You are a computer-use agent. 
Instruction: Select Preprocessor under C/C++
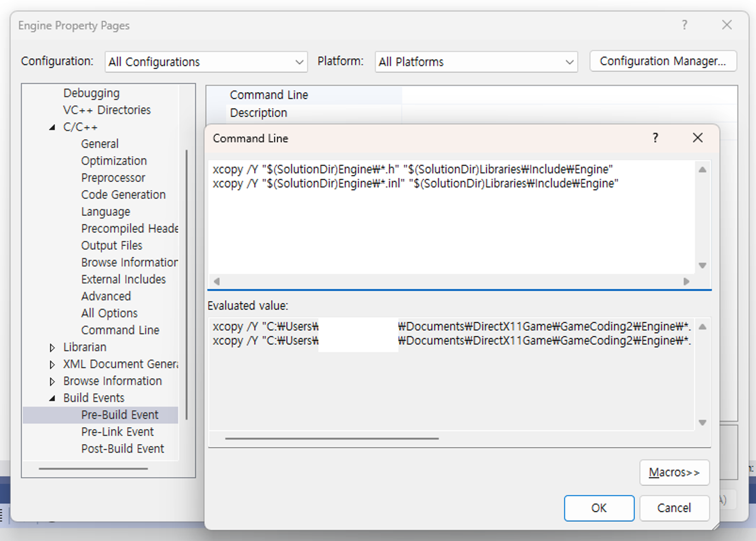pos(113,178)
